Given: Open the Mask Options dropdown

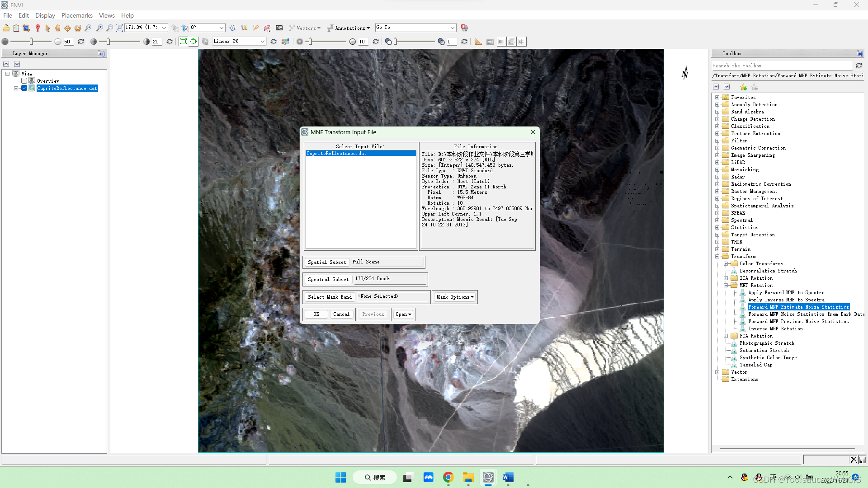Looking at the screenshot, I should [455, 297].
